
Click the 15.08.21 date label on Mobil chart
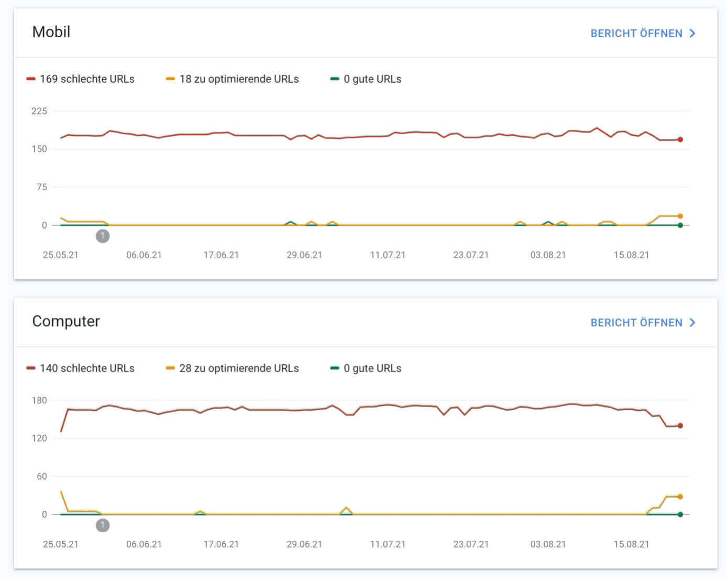point(631,255)
